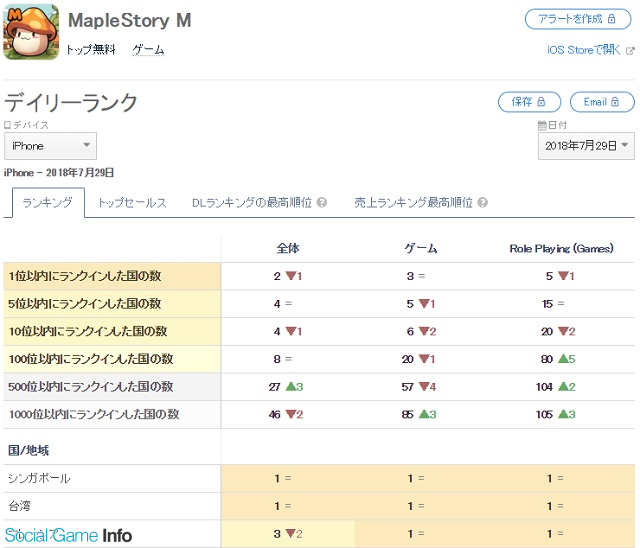Click Role Playing value 80 in 100位 row
Screen dimensions: 640x548
tap(547, 359)
